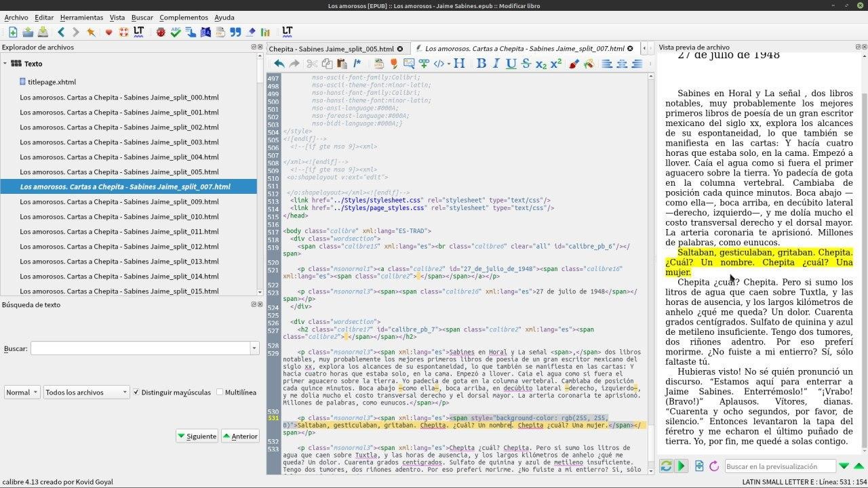Screen dimensions: 868x488
Task: Click the red bug debug icon
Action: [161, 32]
